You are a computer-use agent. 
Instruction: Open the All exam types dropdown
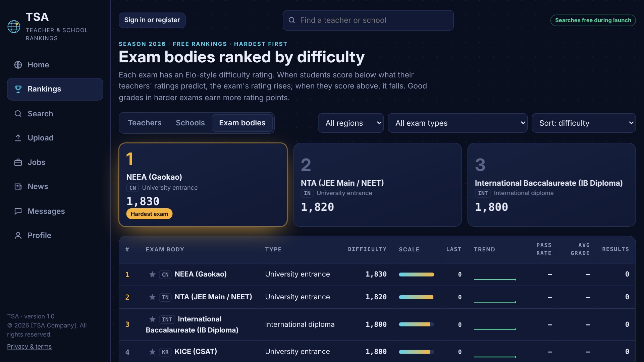[x=458, y=123]
